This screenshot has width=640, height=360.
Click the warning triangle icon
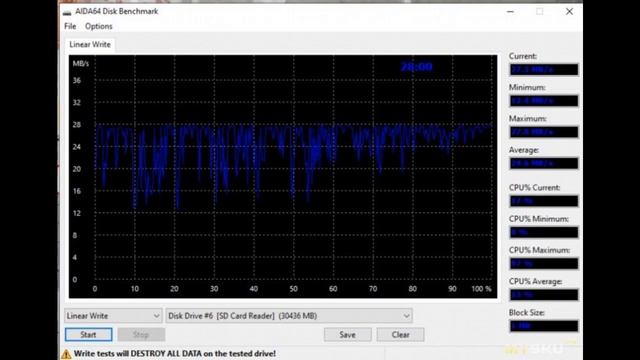click(66, 354)
